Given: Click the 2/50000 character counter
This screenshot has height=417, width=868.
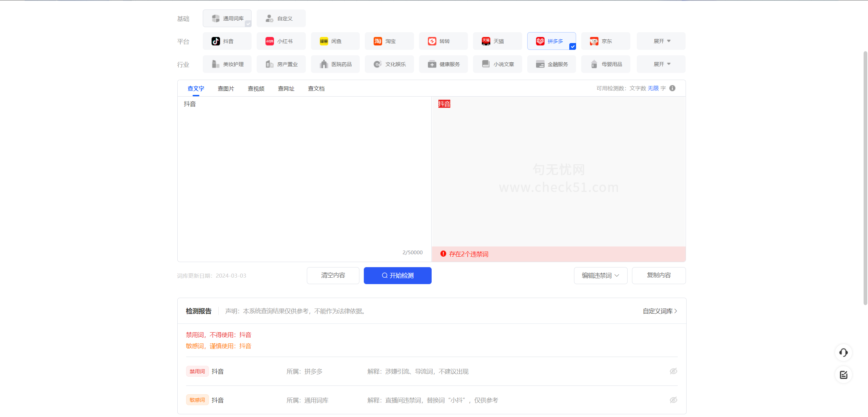Looking at the screenshot, I should click(x=412, y=252).
